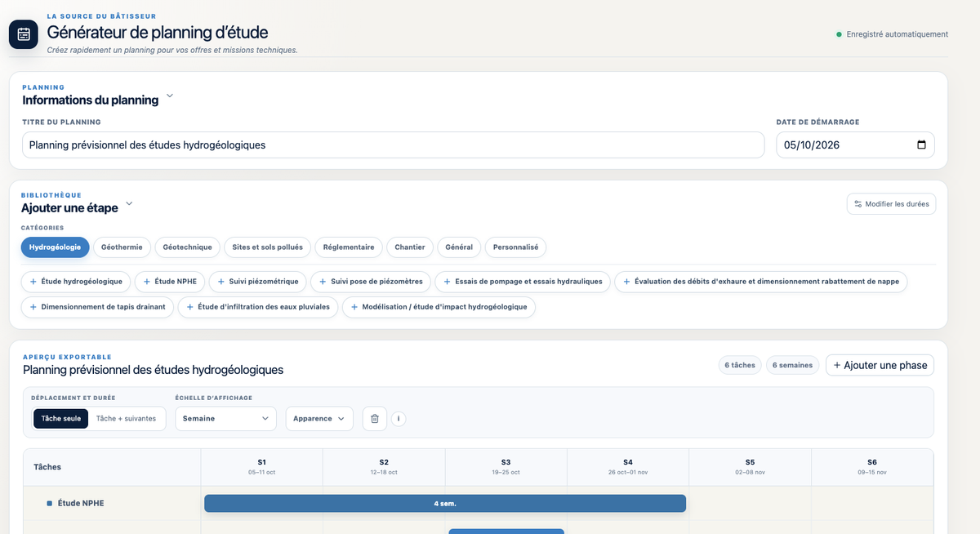Click the Tâches column header

pyautogui.click(x=112, y=467)
